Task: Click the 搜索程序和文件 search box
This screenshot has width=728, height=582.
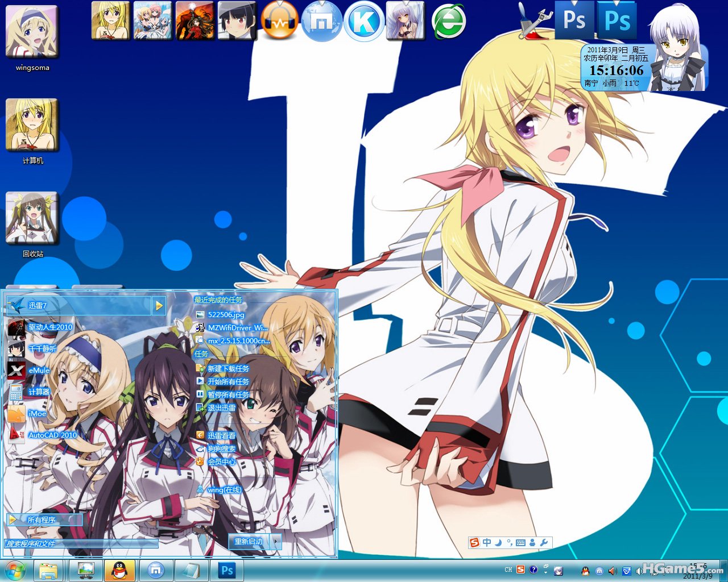Action: pos(81,544)
